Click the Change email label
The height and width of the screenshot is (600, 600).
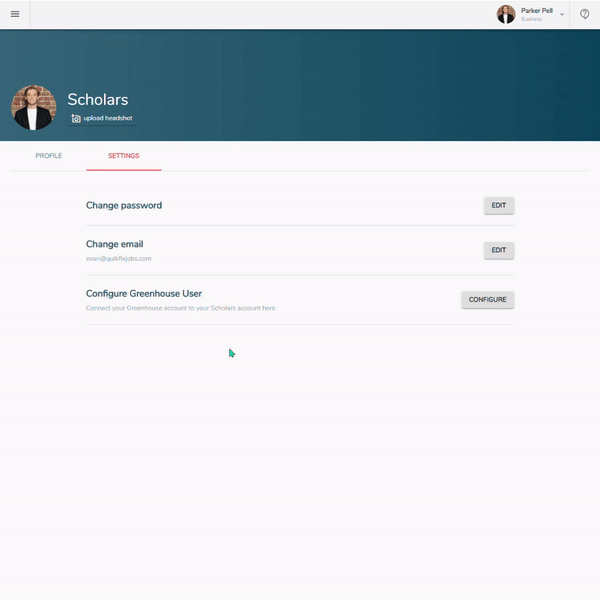point(114,244)
